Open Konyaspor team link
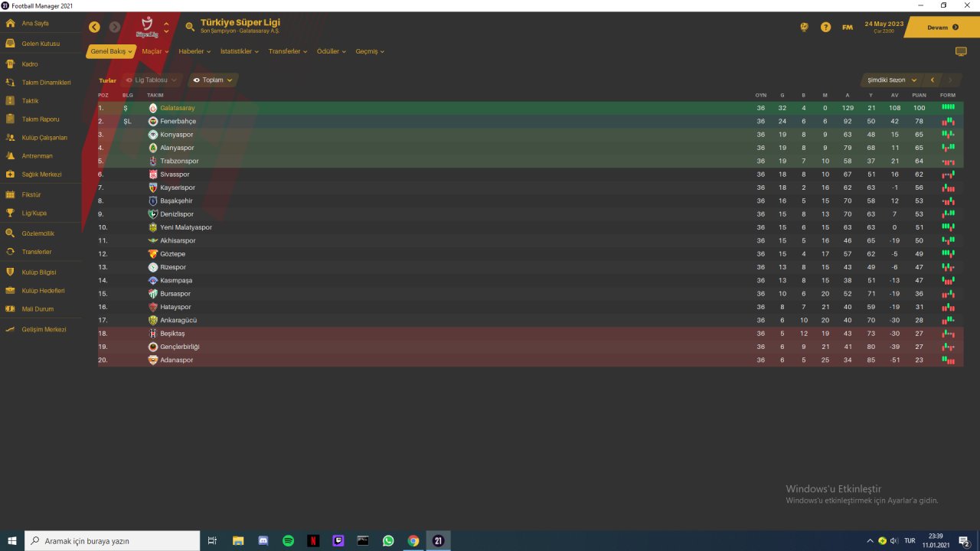This screenshot has height=551, width=980. pyautogui.click(x=177, y=135)
